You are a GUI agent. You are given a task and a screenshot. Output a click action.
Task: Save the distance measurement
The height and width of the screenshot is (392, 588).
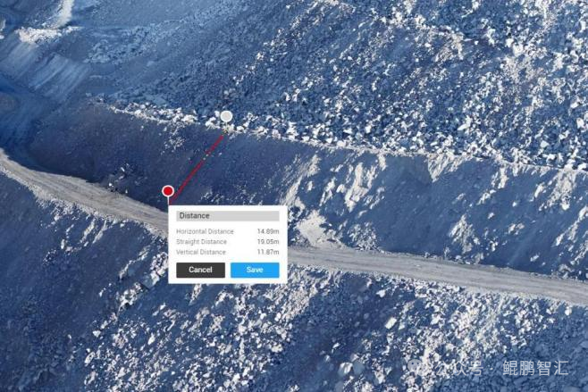pos(255,270)
